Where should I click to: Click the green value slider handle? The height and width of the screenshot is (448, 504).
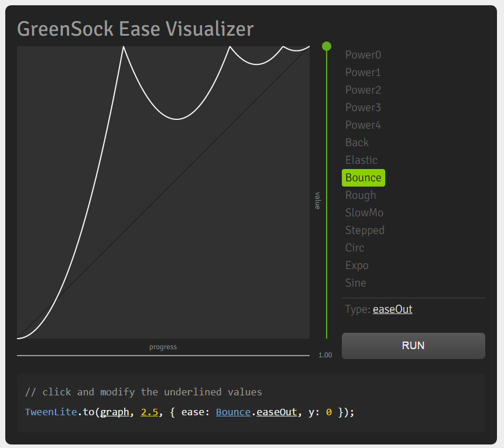tap(327, 46)
